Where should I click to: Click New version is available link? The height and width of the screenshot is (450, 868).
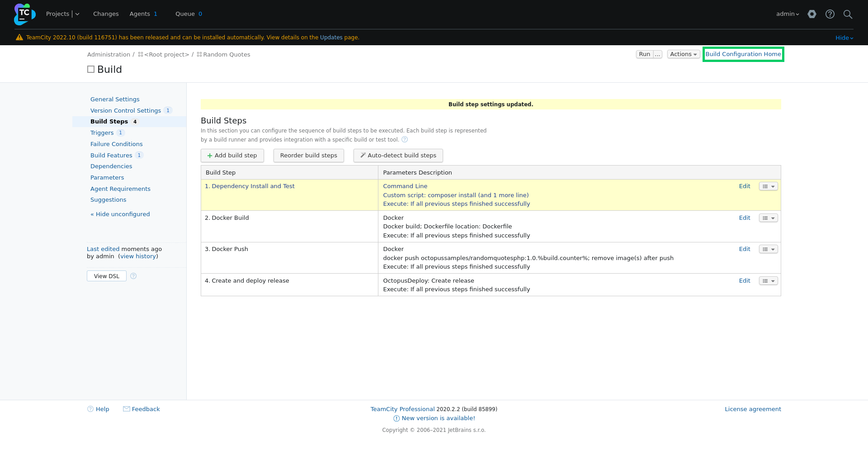click(438, 418)
